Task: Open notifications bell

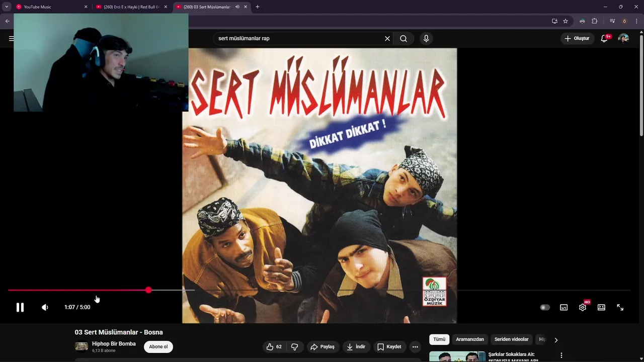Action: [x=604, y=38]
